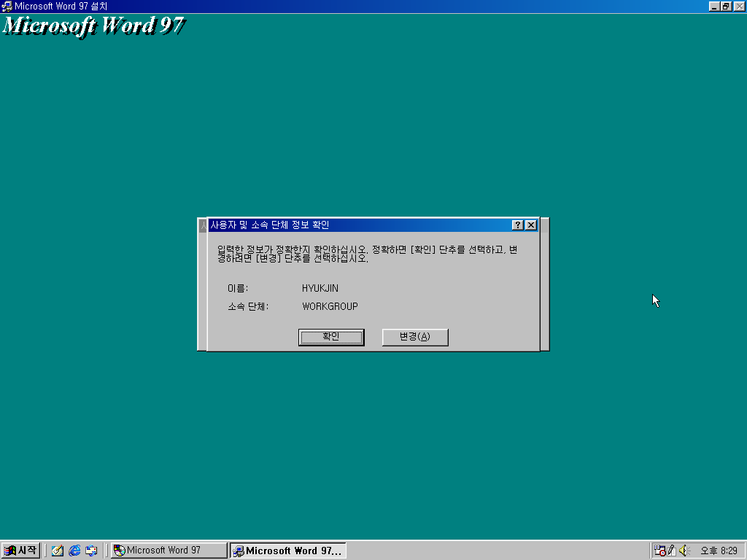Open the volume speaker tray icon
The width and height of the screenshot is (747, 560).
point(684,551)
